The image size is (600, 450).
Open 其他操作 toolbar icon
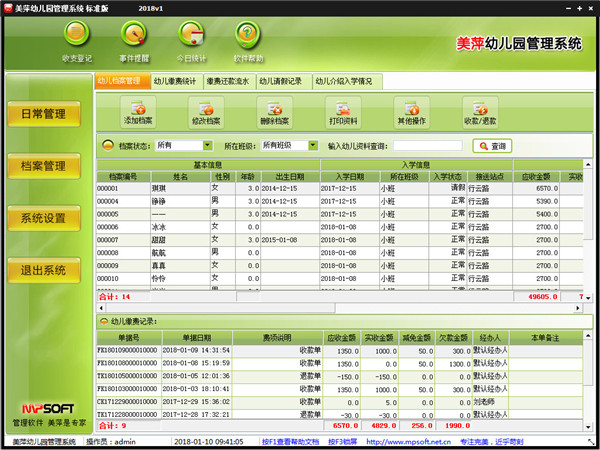pyautogui.click(x=412, y=110)
